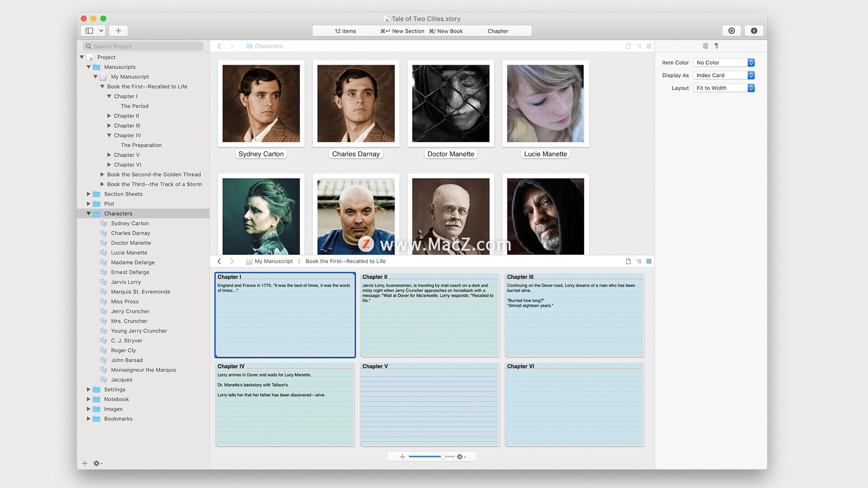The image size is (868, 488).
Task: Select the Chapter VI index card
Action: (574, 404)
